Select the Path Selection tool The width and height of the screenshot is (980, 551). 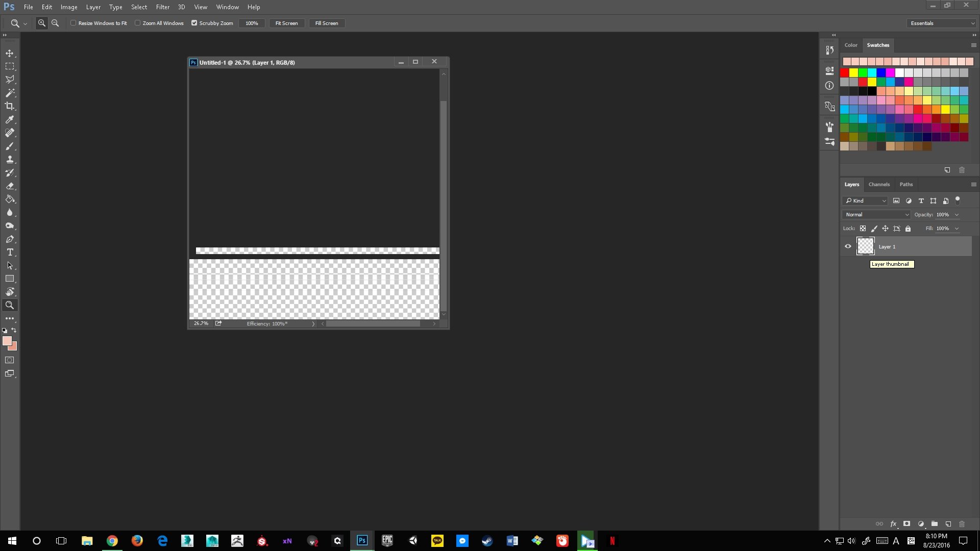point(10,265)
